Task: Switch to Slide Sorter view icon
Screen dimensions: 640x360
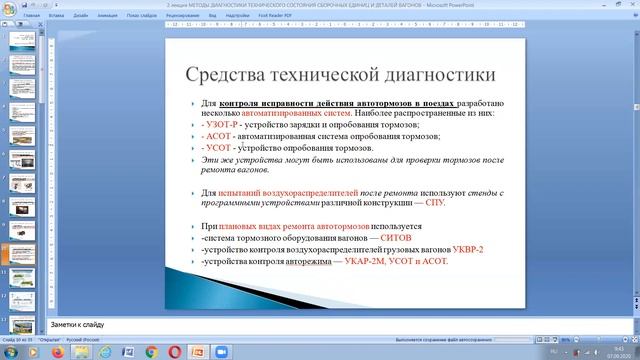Action: (547, 340)
